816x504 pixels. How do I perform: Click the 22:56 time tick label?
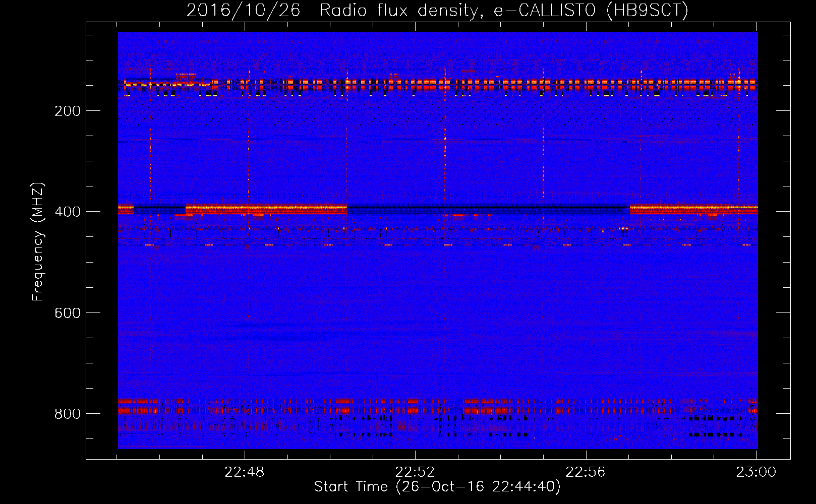click(x=586, y=472)
